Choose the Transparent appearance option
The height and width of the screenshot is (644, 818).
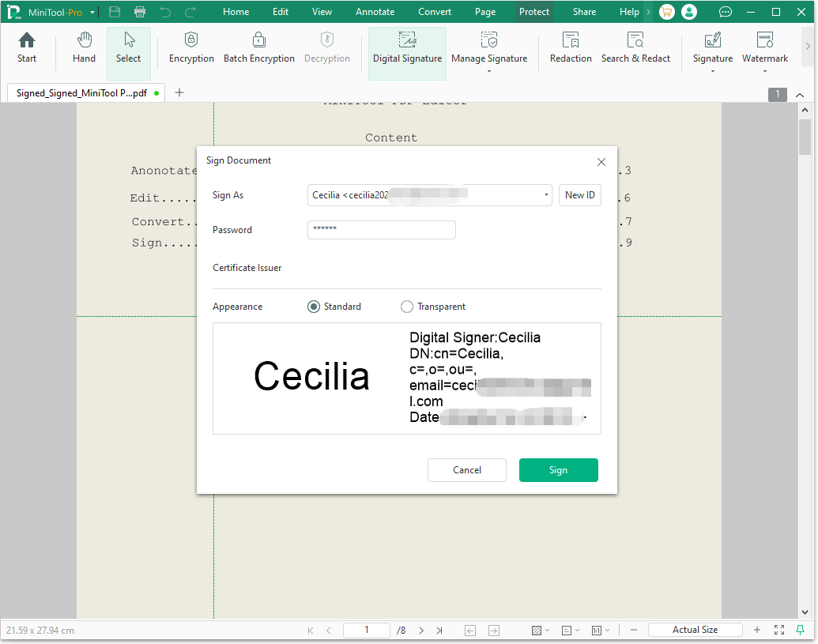click(x=406, y=306)
